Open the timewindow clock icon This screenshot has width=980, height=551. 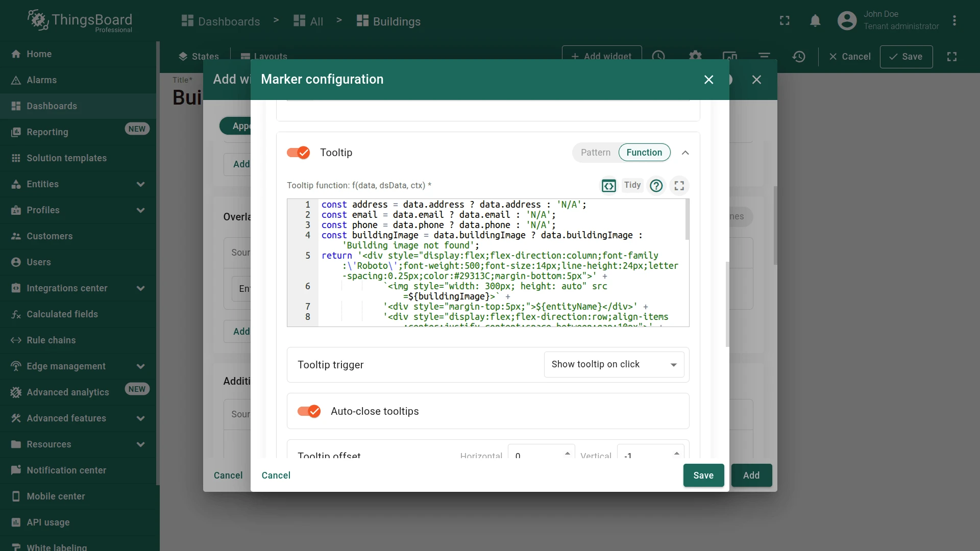click(x=658, y=57)
